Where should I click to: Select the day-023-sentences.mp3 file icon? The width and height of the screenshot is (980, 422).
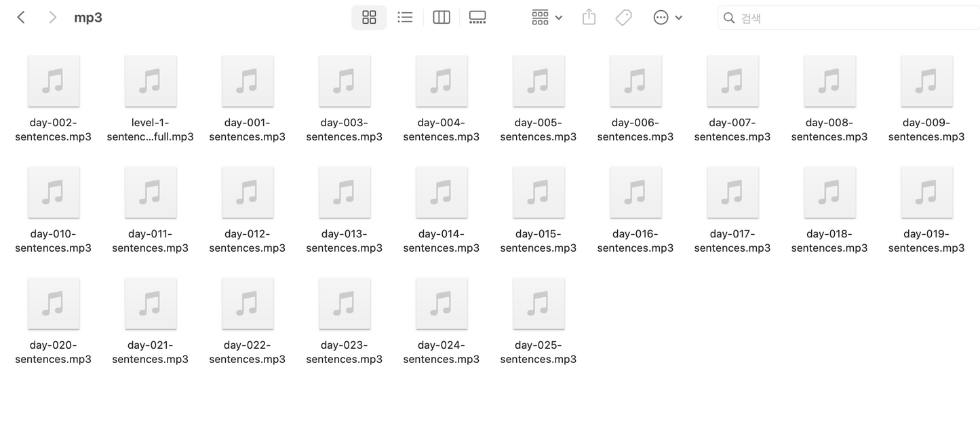click(x=345, y=304)
